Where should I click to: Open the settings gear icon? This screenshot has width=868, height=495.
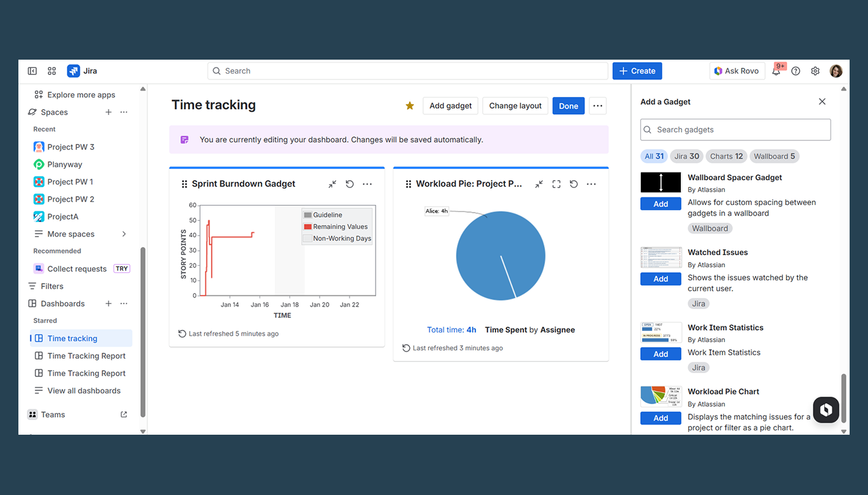(x=815, y=71)
